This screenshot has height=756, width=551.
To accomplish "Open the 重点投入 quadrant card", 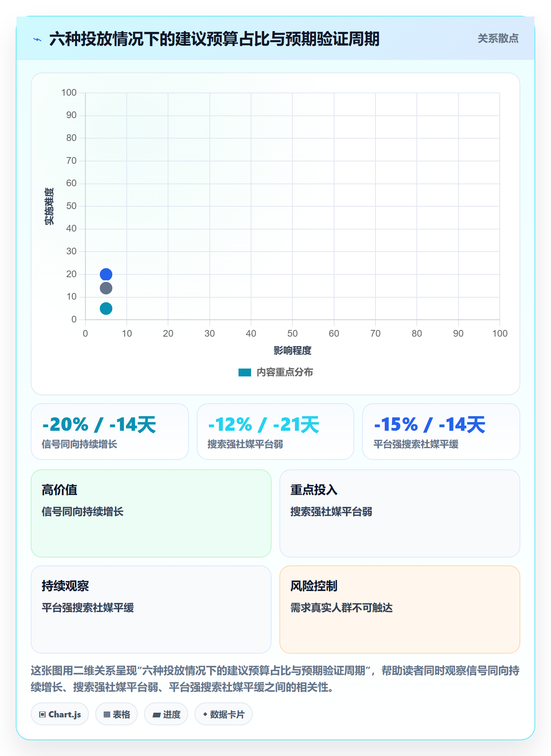I will tap(400, 513).
